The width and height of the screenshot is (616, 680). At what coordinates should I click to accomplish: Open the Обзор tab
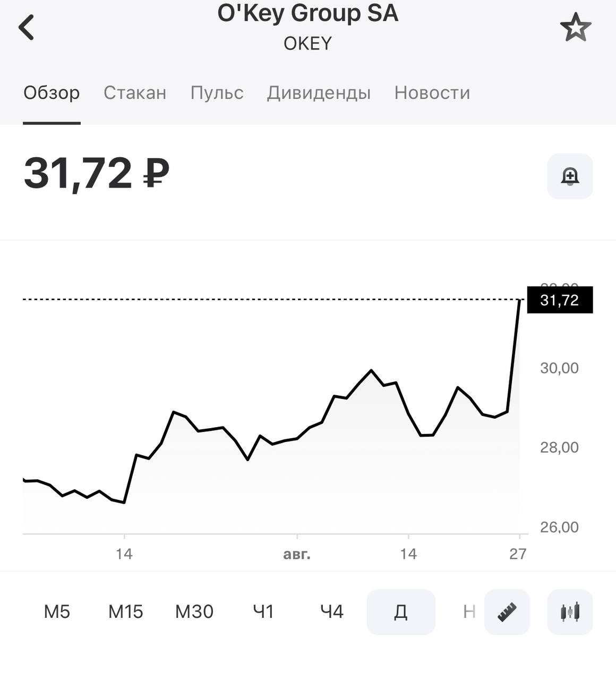click(52, 93)
